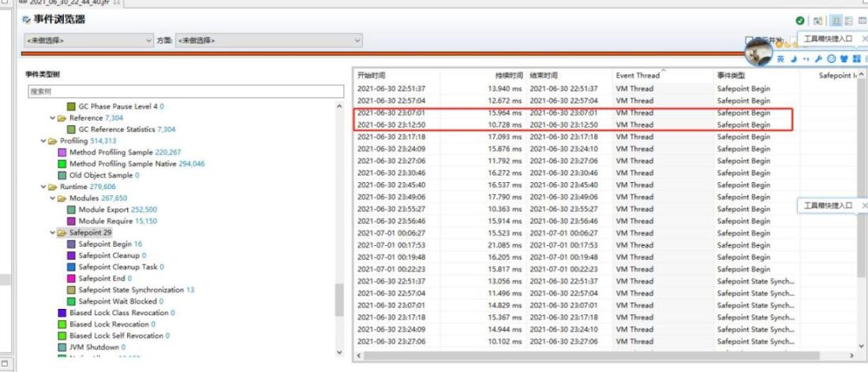Click the four-squares grid icon in the floating toolbar
The height and width of the screenshot is (372, 868).
pos(856,59)
